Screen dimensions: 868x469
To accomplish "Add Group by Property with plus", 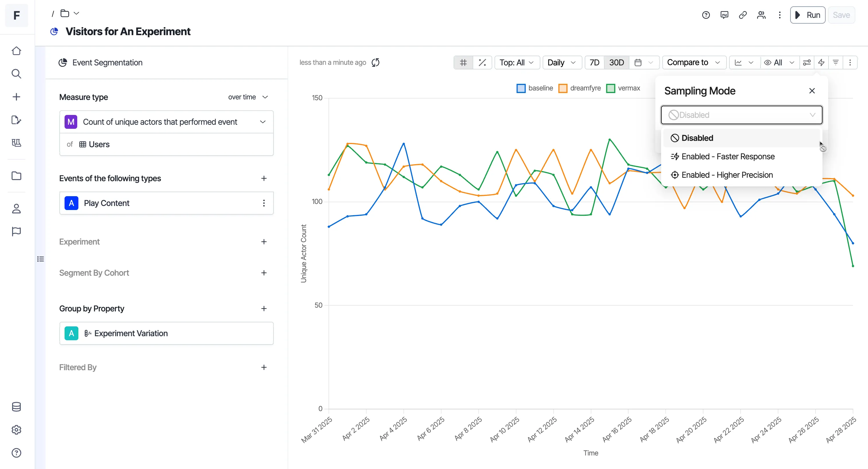I will 264,309.
